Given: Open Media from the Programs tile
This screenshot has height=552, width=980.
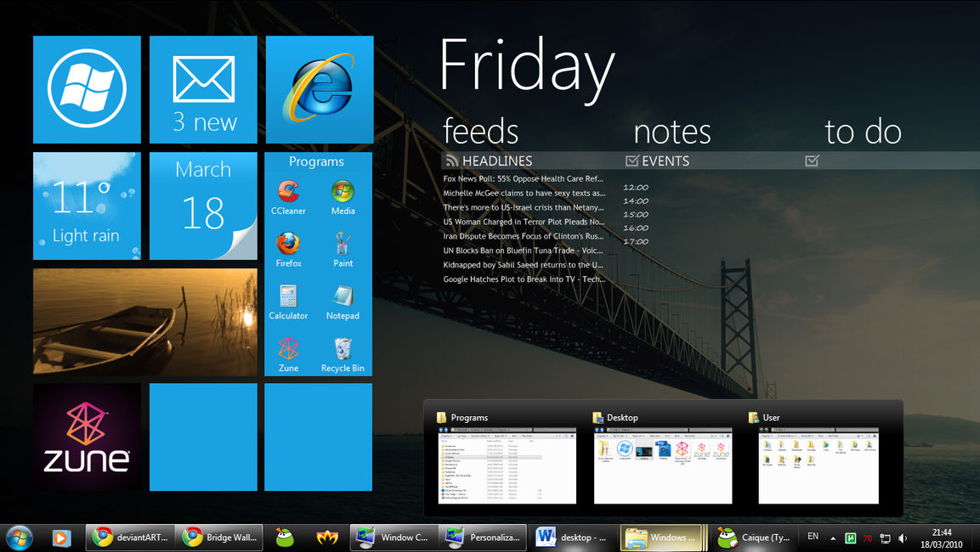Looking at the screenshot, I should [343, 197].
